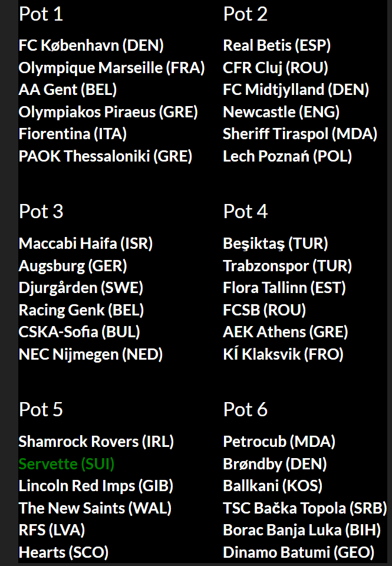Viewport: 392px width, 566px height.
Task: Select Flora Tallinn (EST) team
Action: tap(285, 288)
